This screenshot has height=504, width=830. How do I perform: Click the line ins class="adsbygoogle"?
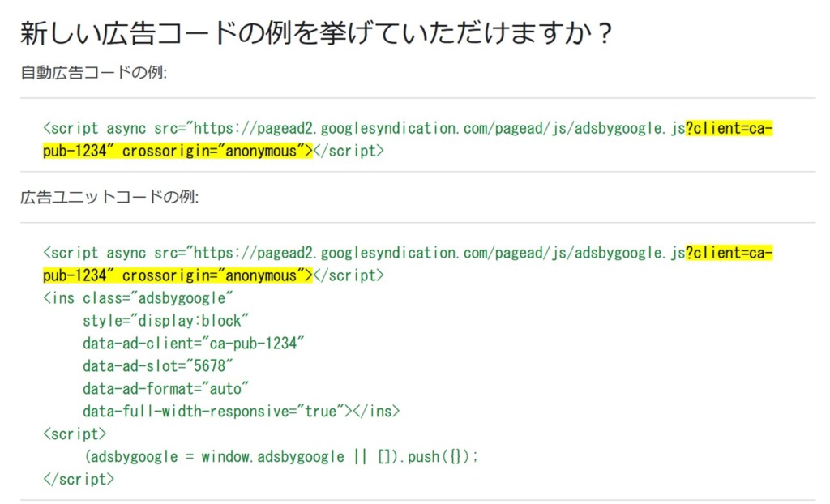tap(138, 298)
